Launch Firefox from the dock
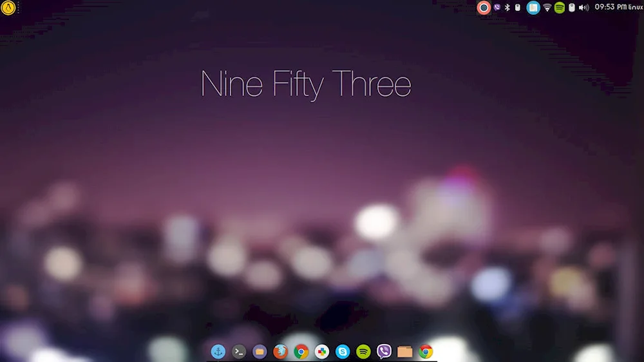 tap(280, 352)
